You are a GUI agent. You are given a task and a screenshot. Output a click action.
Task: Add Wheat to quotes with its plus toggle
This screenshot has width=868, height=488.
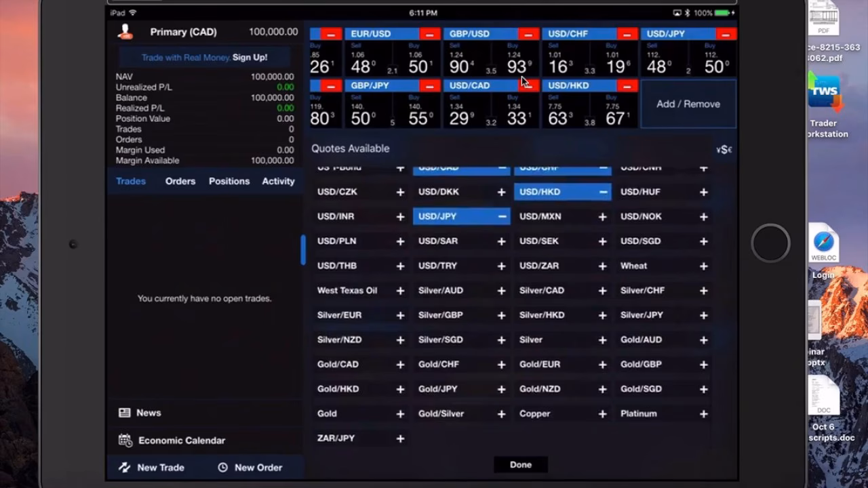(703, 266)
